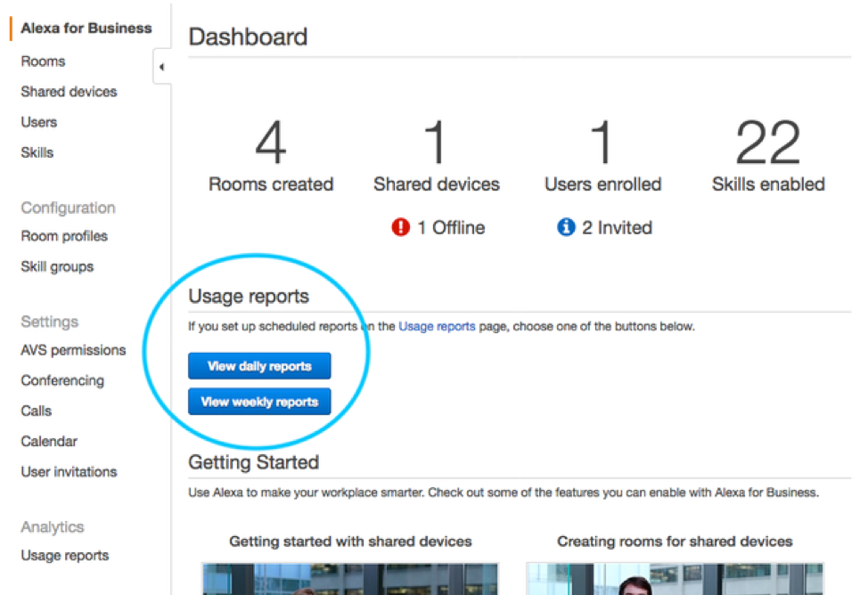Screen dimensions: 868x595
Task: Open Usage reports under Analytics
Action: pyautogui.click(x=65, y=556)
